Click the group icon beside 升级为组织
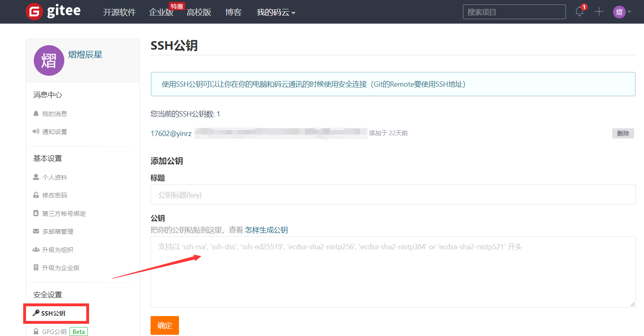Viewport: 644px width, 336px height. 36,250
